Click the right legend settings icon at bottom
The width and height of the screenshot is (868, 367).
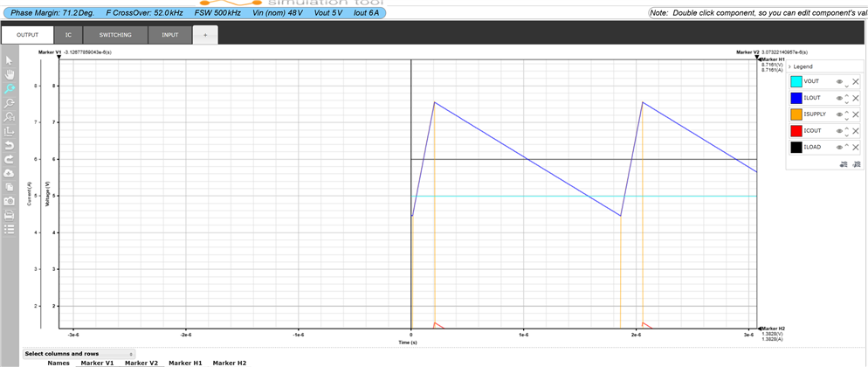click(x=857, y=164)
